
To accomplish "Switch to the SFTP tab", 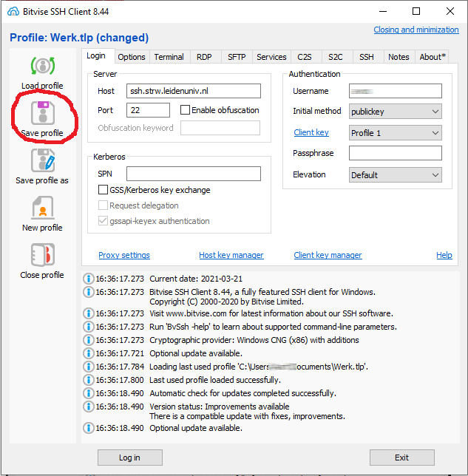I will coord(237,57).
